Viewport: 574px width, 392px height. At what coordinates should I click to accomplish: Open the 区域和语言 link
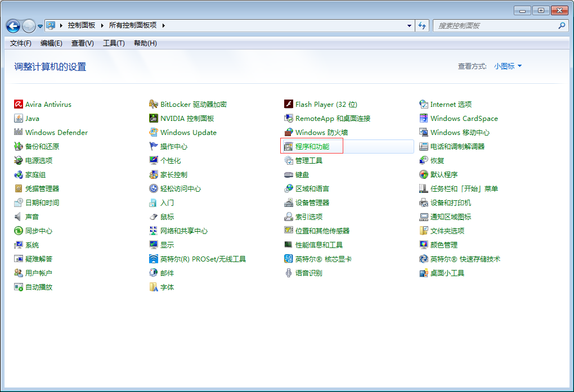point(312,189)
